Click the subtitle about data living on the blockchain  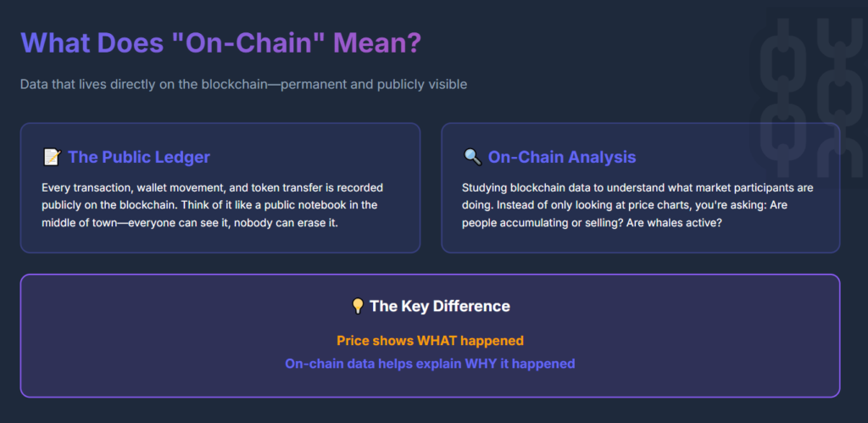(x=243, y=84)
